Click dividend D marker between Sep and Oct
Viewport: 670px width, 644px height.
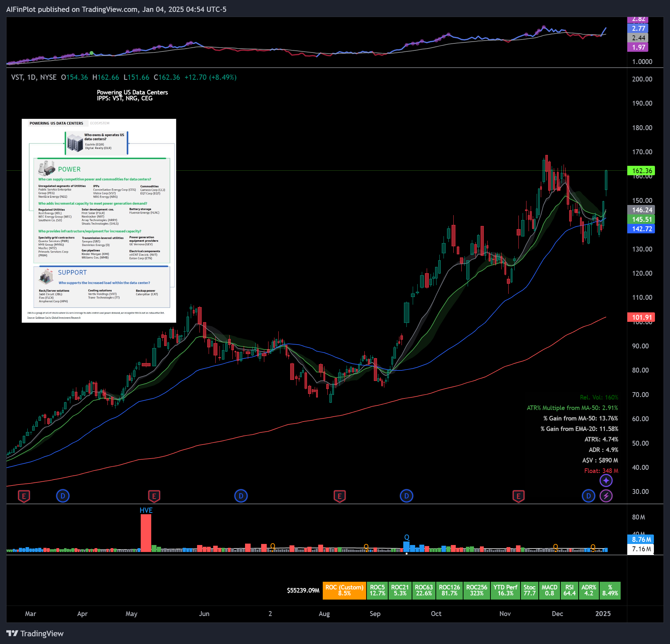point(406,496)
